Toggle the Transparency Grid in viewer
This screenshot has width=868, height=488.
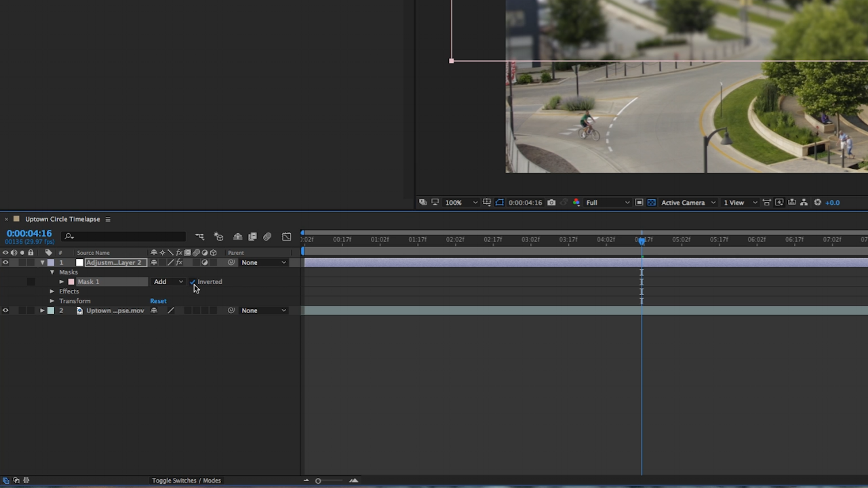coord(652,203)
